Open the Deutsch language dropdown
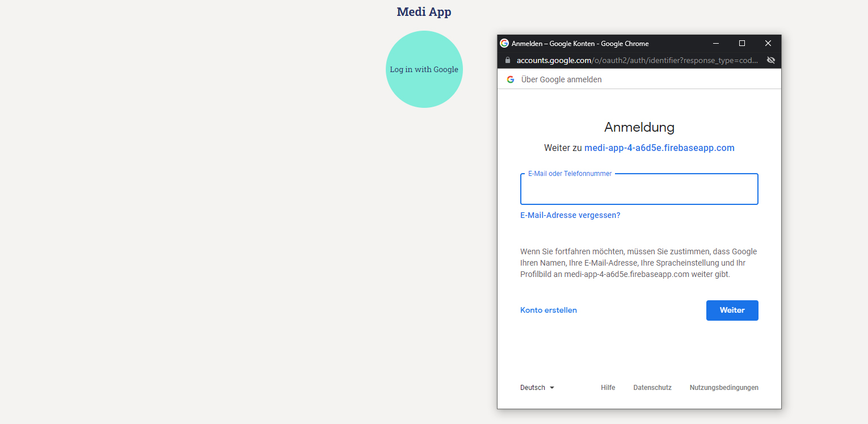 pyautogui.click(x=537, y=388)
